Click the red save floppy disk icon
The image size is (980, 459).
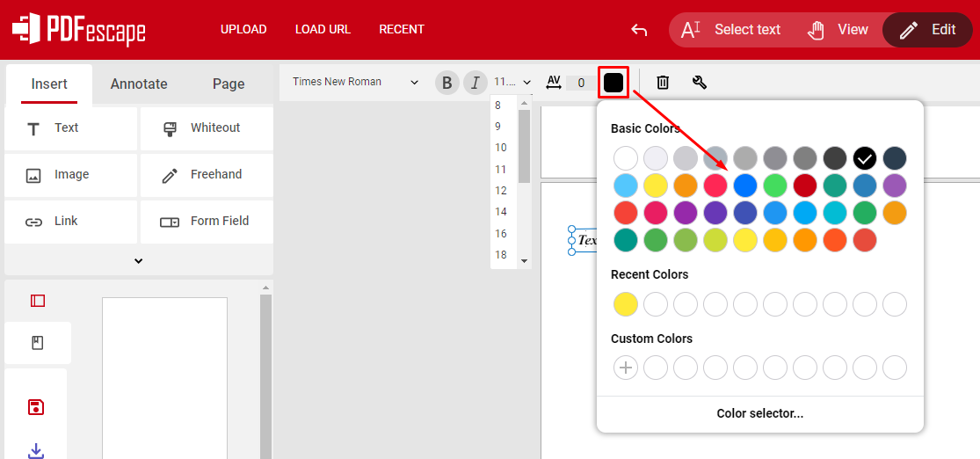36,407
